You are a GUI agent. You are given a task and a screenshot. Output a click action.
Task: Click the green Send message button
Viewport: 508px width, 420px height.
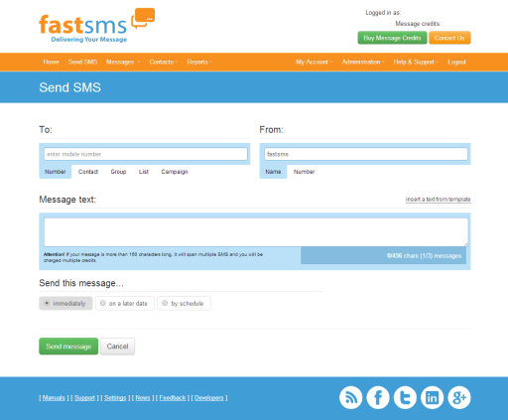(68, 347)
